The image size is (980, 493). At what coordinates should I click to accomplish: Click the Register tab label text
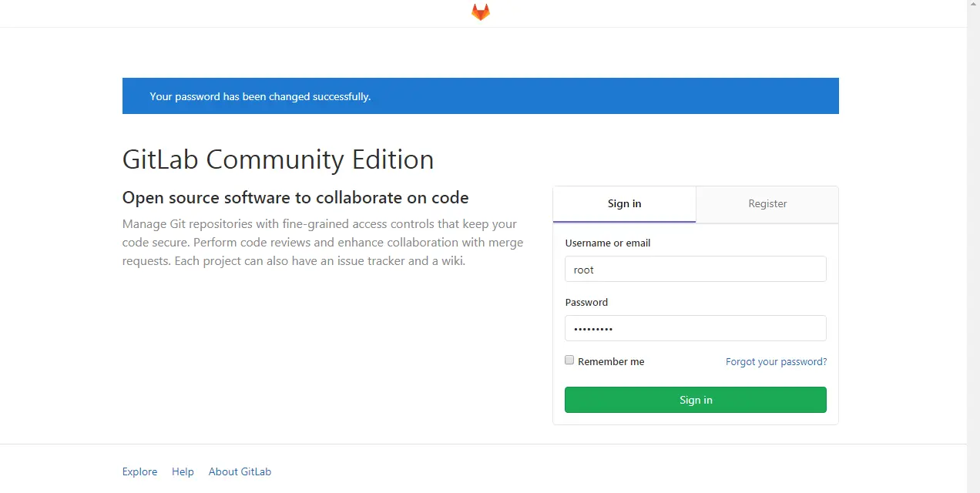pyautogui.click(x=767, y=203)
